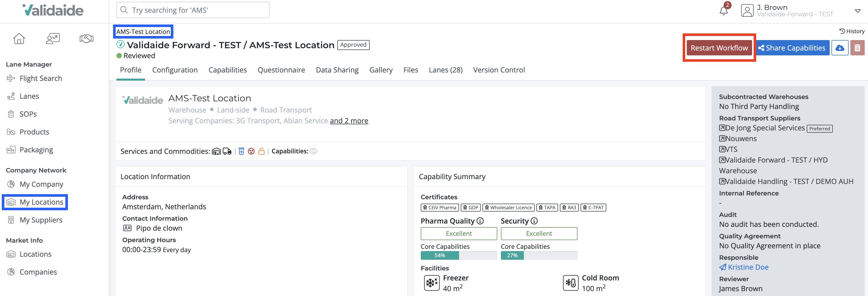Open Validaide Handling - TEST / DEMO AUH link

[786, 181]
